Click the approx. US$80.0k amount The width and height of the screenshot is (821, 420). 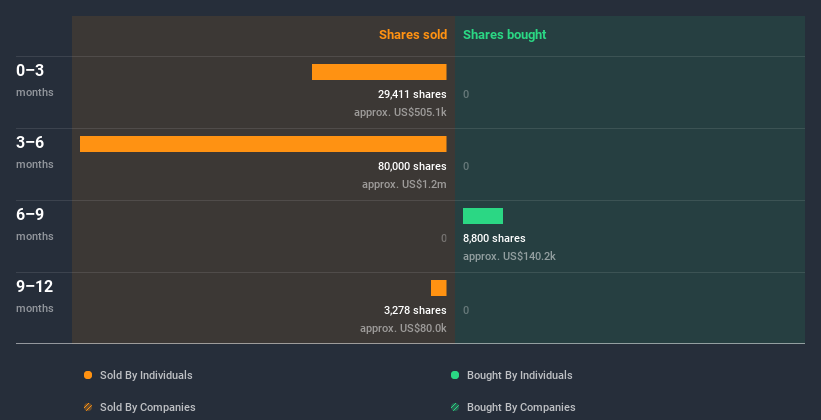[403, 328]
